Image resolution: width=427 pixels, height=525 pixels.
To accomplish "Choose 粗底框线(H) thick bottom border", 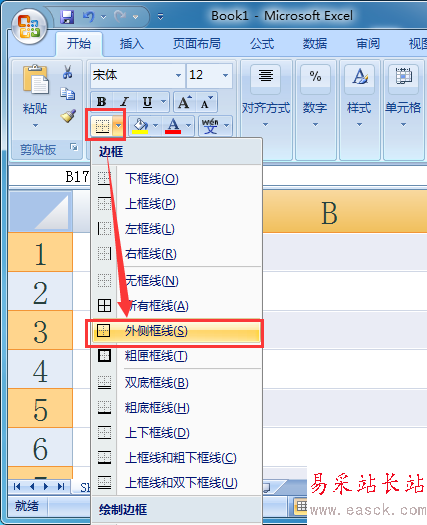I will [176, 407].
